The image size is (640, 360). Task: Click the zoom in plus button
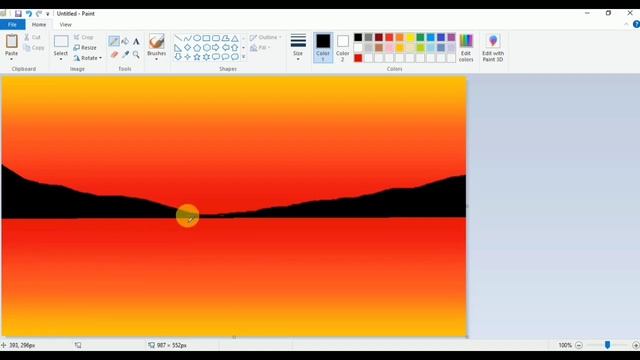tap(636, 345)
